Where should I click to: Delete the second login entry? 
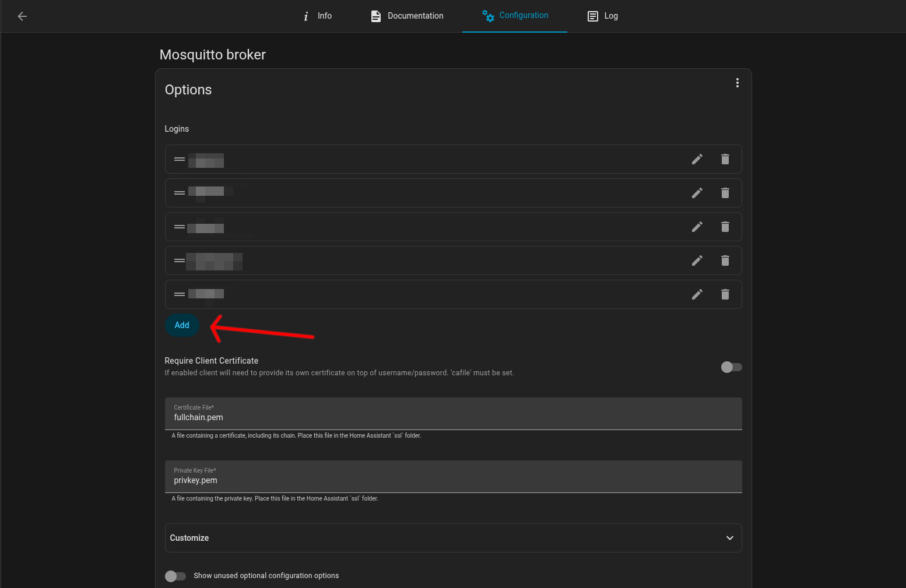725,193
